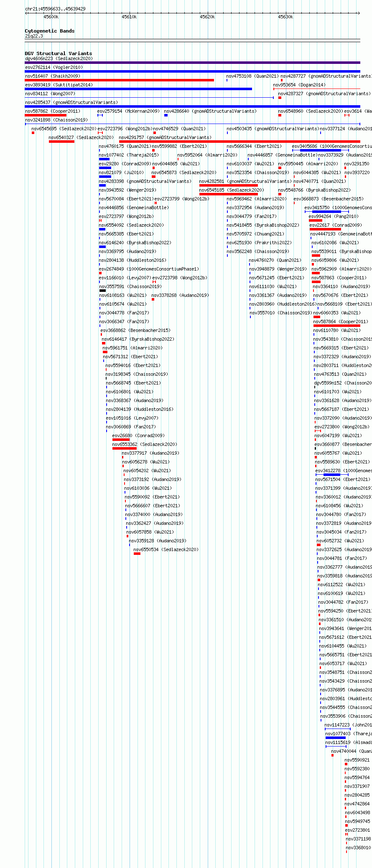Open nsv821079 (Ju2010) variant
Viewport: 372px width, 868px height.
point(121,173)
